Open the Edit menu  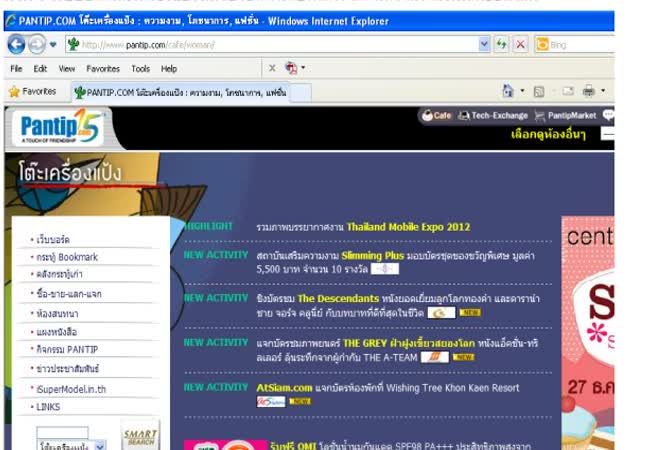coord(40,69)
